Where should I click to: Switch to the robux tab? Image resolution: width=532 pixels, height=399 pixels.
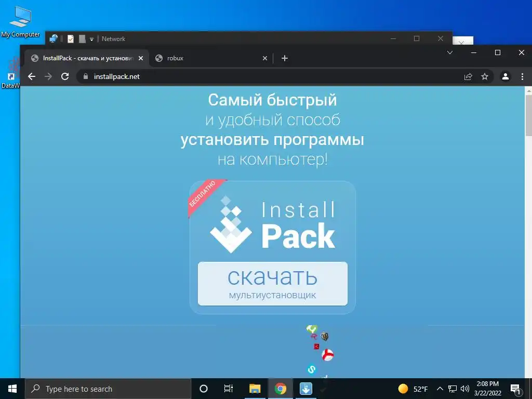(210, 58)
